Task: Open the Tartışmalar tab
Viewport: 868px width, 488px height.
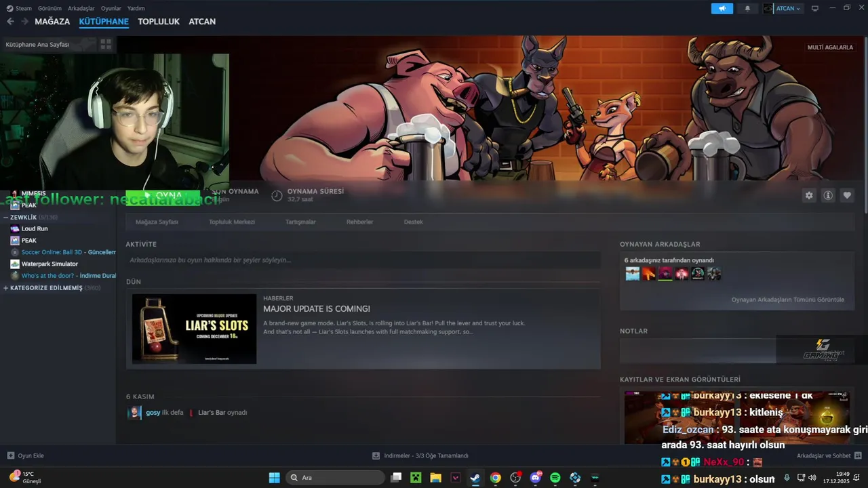Action: pyautogui.click(x=300, y=222)
